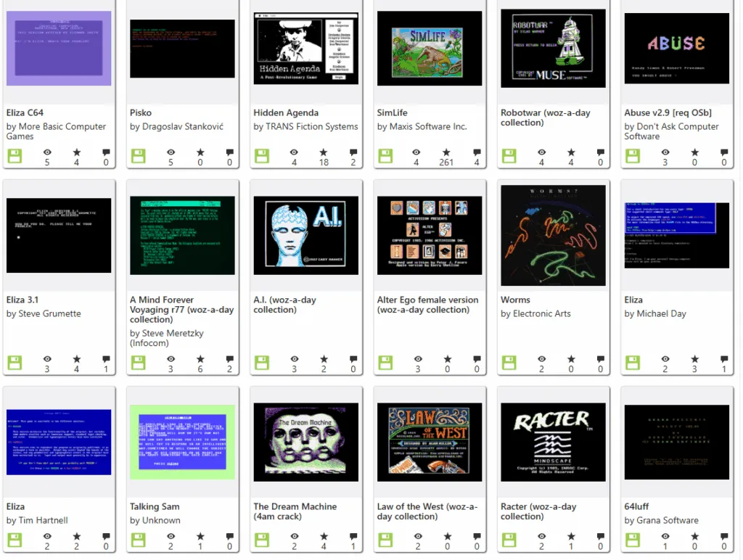Click the floppy disk icon on A Mind Forever Voyaging card

point(139,363)
